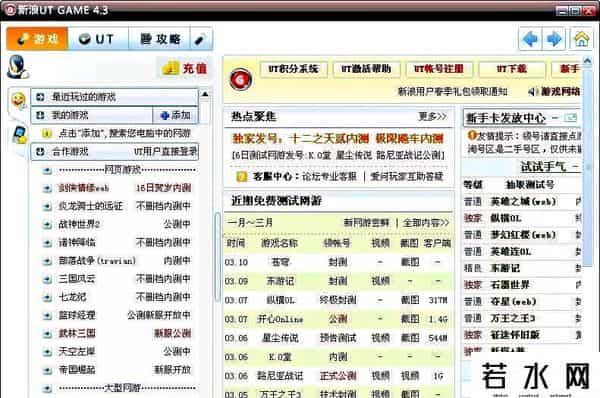Select the mobile phone sidebar icon

tap(19, 135)
